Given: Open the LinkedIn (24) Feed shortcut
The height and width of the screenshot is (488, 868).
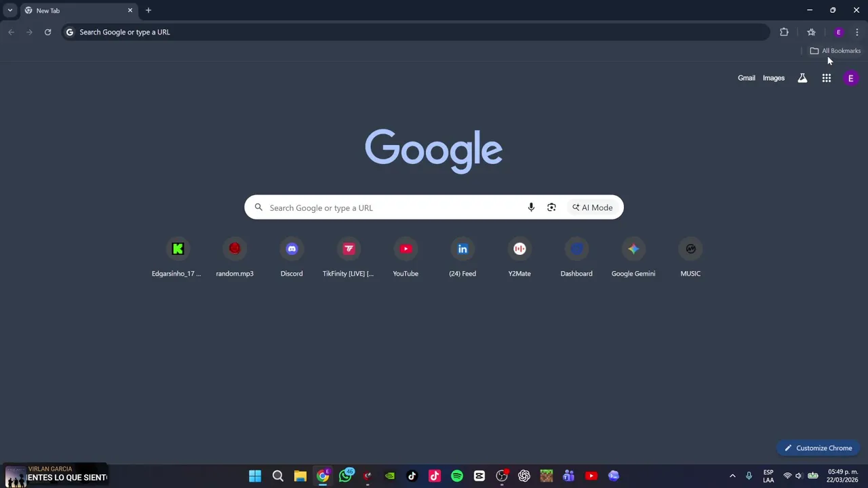Looking at the screenshot, I should (462, 258).
